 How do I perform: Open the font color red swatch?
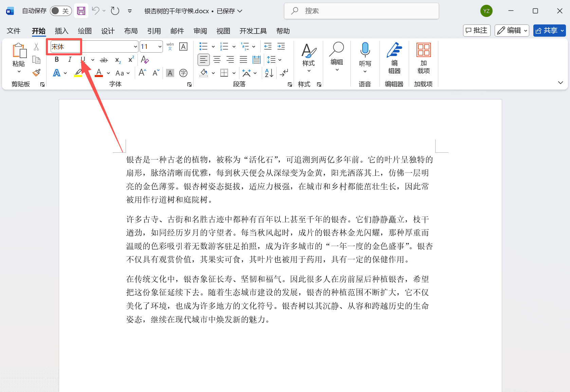(98, 73)
